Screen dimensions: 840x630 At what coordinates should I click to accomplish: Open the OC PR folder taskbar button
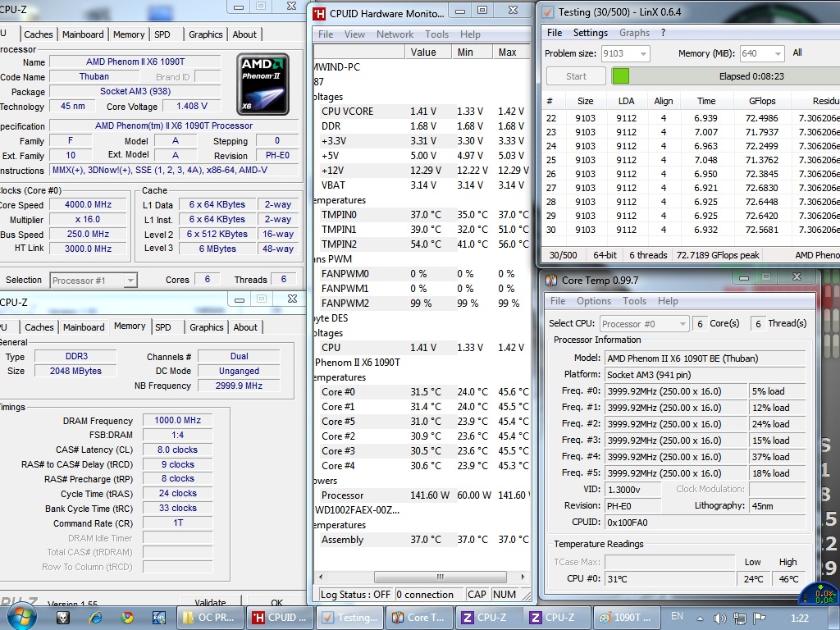[x=208, y=617]
